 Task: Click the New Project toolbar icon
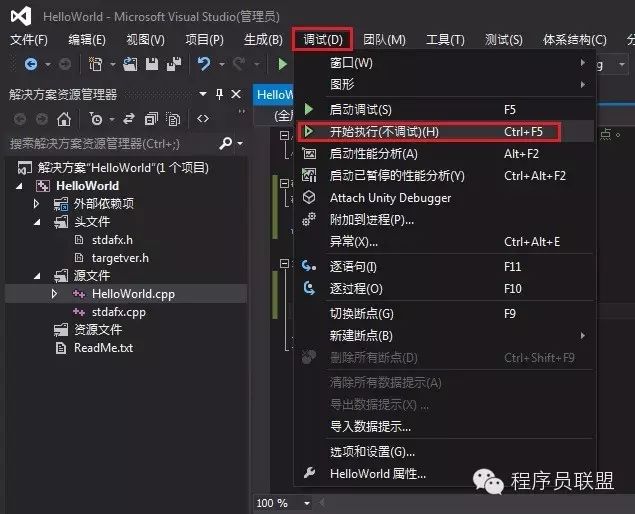click(x=96, y=64)
